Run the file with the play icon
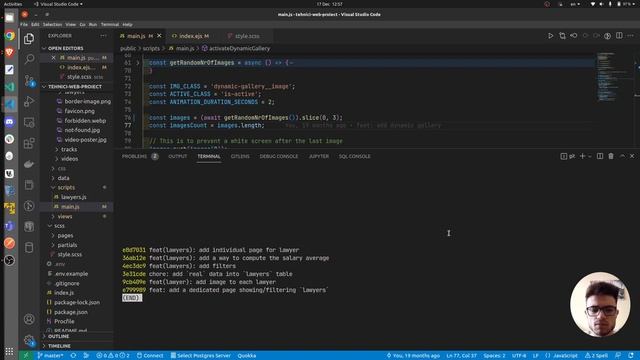 click(550, 36)
